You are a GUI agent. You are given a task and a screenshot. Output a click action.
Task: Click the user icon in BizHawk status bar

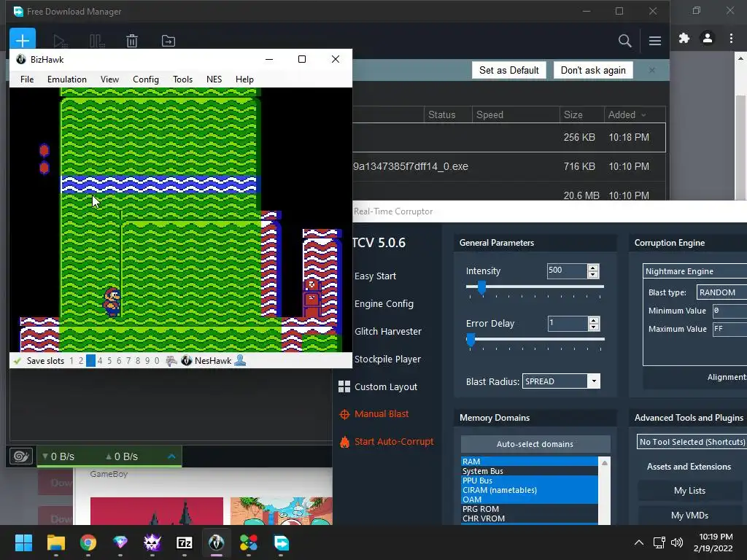pos(240,360)
